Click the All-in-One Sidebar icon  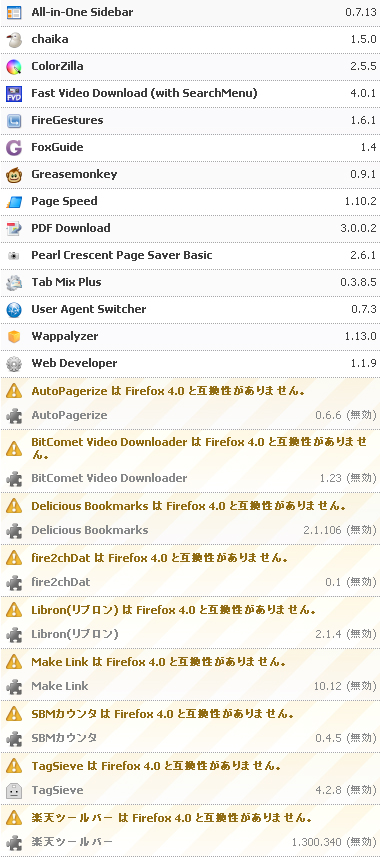tap(14, 12)
